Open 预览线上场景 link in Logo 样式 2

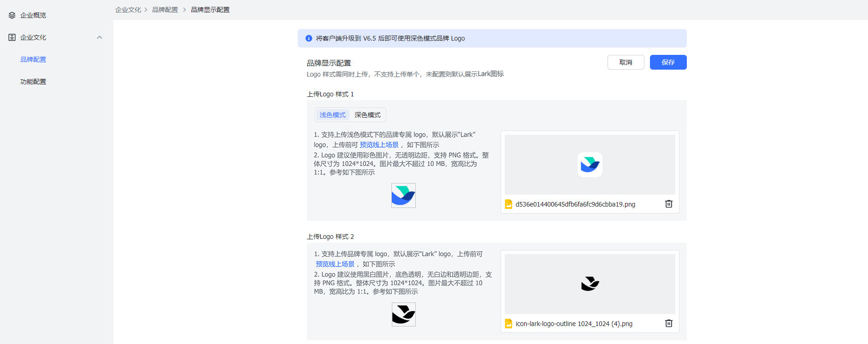tap(335, 264)
